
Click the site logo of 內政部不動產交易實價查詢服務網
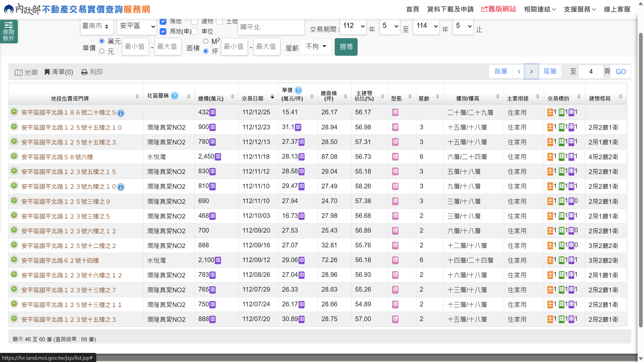click(77, 9)
